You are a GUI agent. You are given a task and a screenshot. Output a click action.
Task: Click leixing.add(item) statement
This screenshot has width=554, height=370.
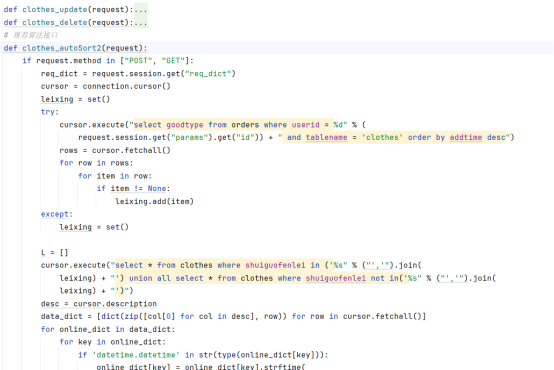154,201
